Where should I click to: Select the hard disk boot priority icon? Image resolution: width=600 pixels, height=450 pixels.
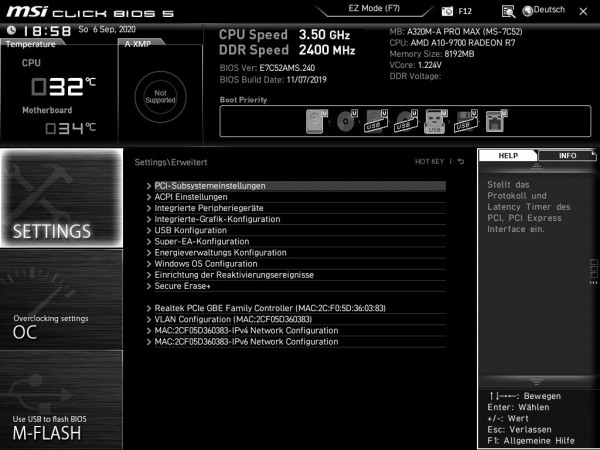pyautogui.click(x=317, y=121)
